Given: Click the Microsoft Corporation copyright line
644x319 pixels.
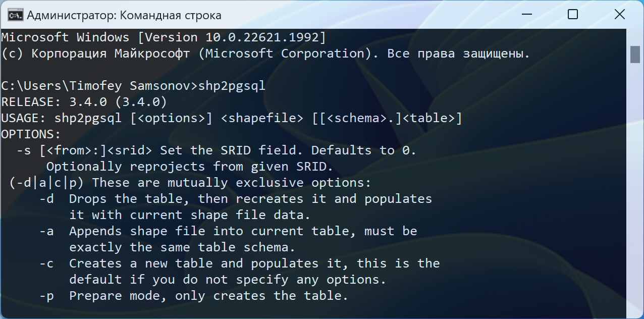Looking at the screenshot, I should [266, 54].
